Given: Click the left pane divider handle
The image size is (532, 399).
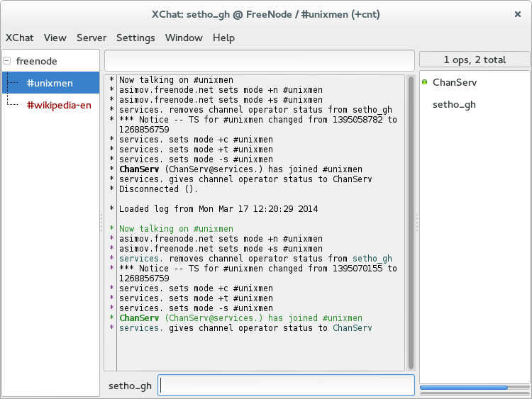Looking at the screenshot, I should (x=101, y=223).
